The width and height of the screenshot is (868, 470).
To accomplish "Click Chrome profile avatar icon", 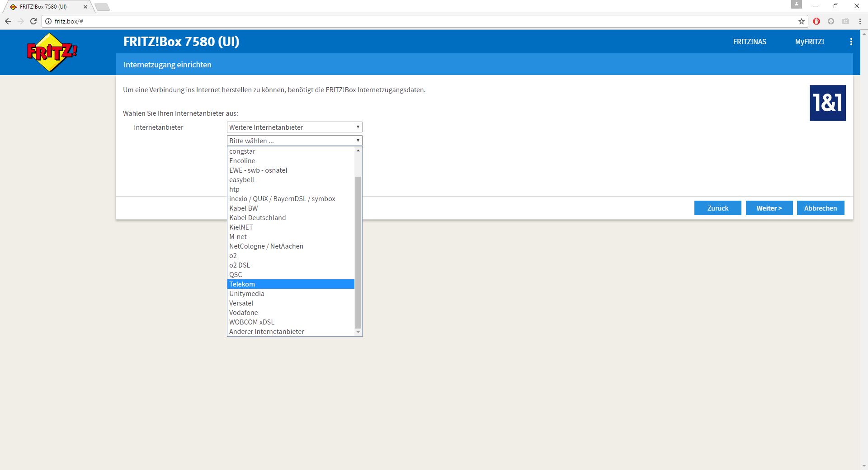I will (x=797, y=4).
